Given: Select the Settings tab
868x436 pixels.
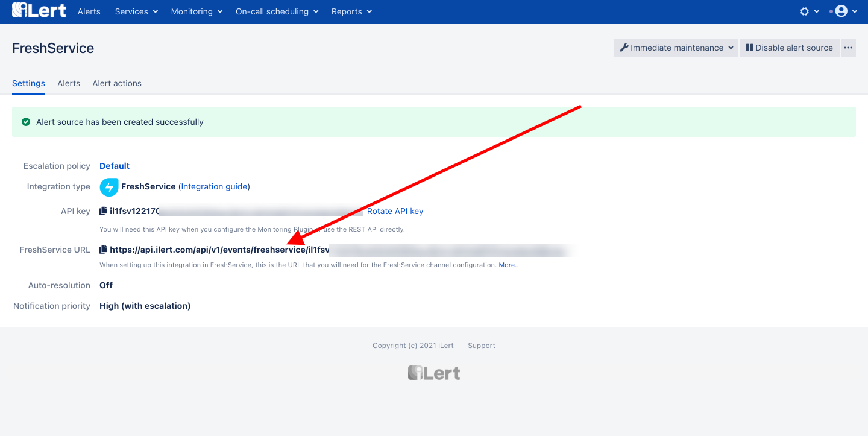Looking at the screenshot, I should click(28, 83).
